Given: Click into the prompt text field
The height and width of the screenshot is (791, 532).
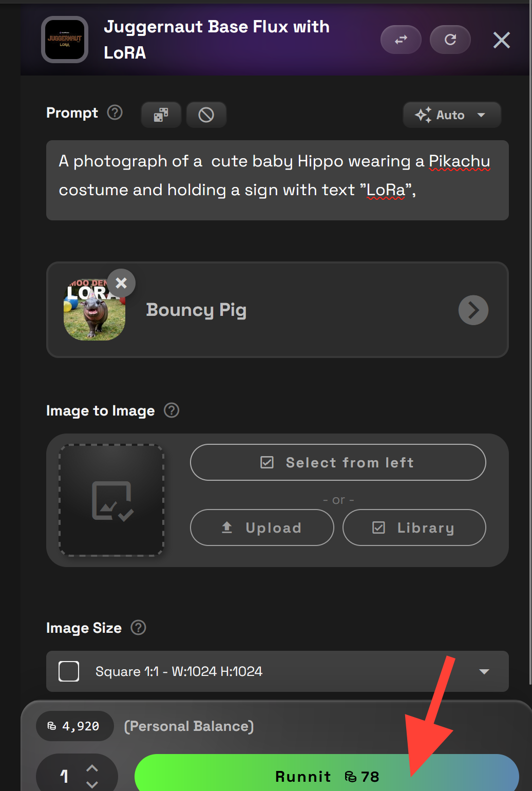Looking at the screenshot, I should [277, 180].
